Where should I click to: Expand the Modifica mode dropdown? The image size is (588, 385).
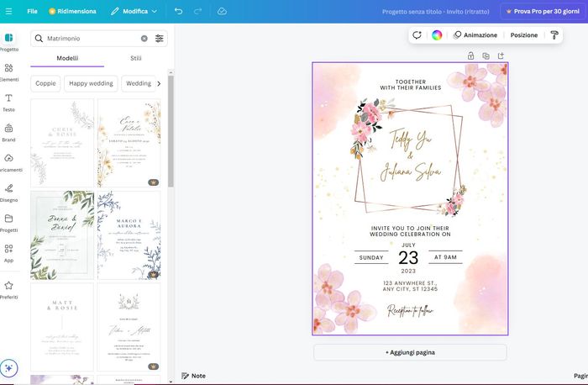click(134, 12)
